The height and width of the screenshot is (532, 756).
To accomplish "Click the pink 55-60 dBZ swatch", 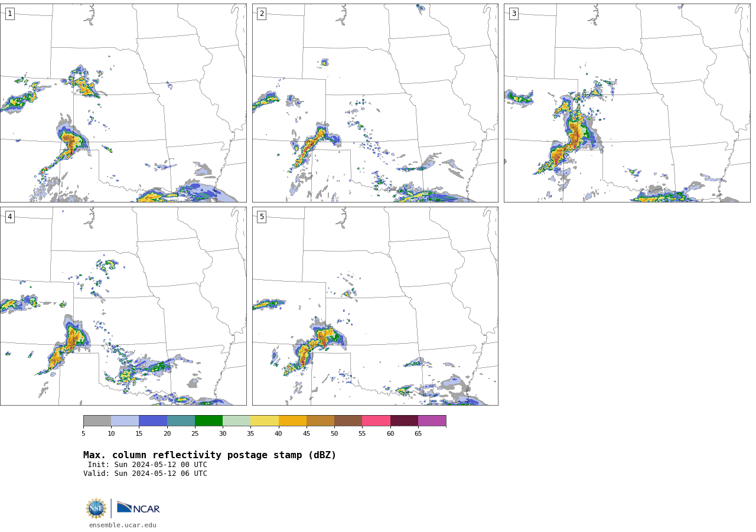I will tap(376, 421).
